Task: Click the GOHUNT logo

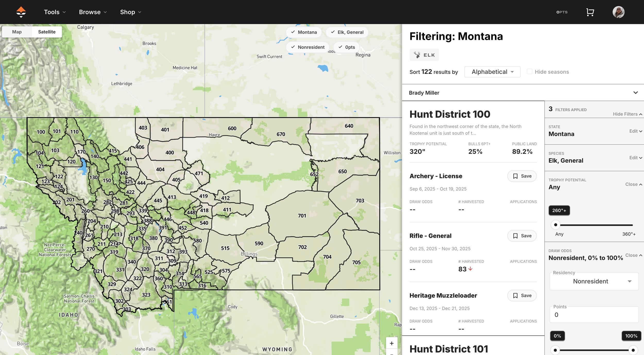Action: click(x=20, y=12)
